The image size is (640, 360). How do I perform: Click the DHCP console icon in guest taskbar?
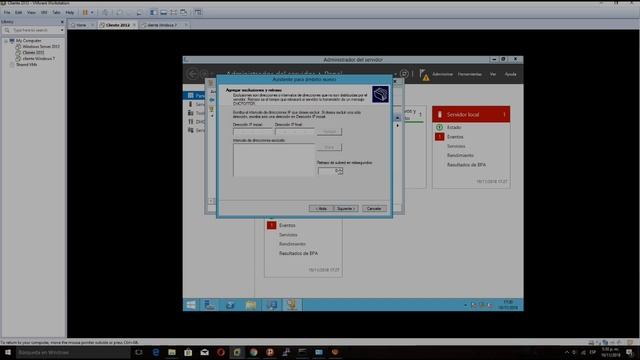pos(291,305)
